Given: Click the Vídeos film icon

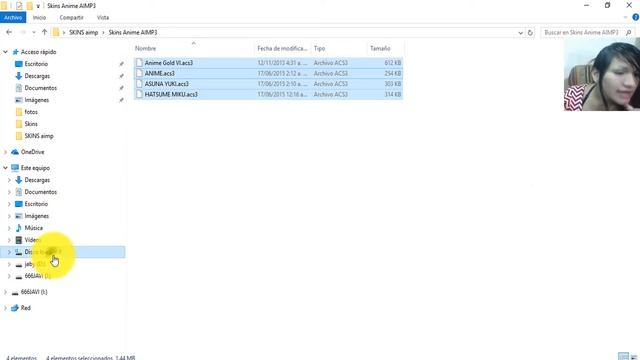Looking at the screenshot, I should 18,240.
